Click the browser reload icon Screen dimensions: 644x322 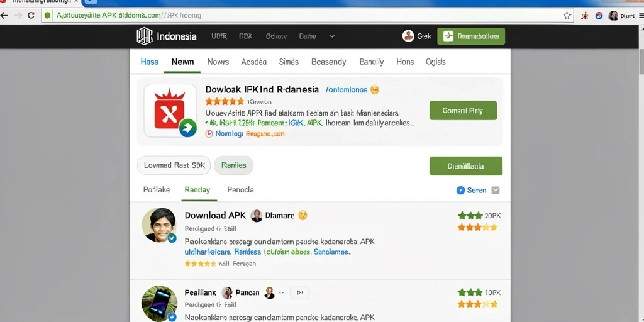point(31,16)
